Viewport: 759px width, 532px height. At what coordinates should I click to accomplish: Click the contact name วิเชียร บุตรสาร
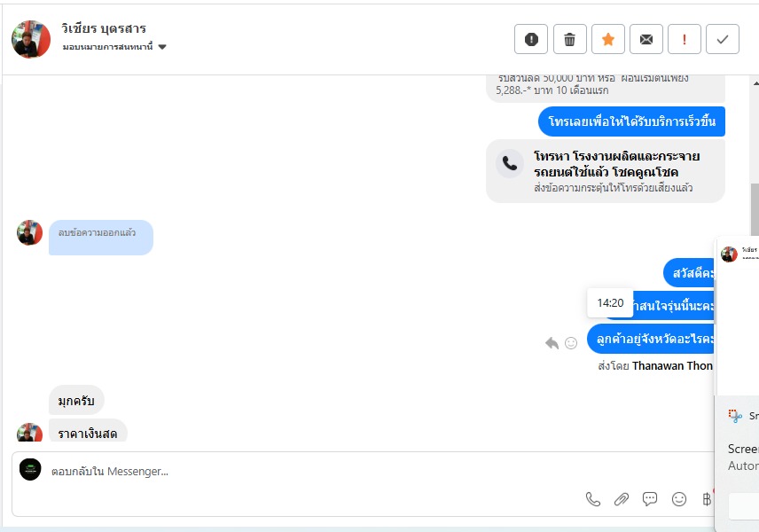pos(104,28)
